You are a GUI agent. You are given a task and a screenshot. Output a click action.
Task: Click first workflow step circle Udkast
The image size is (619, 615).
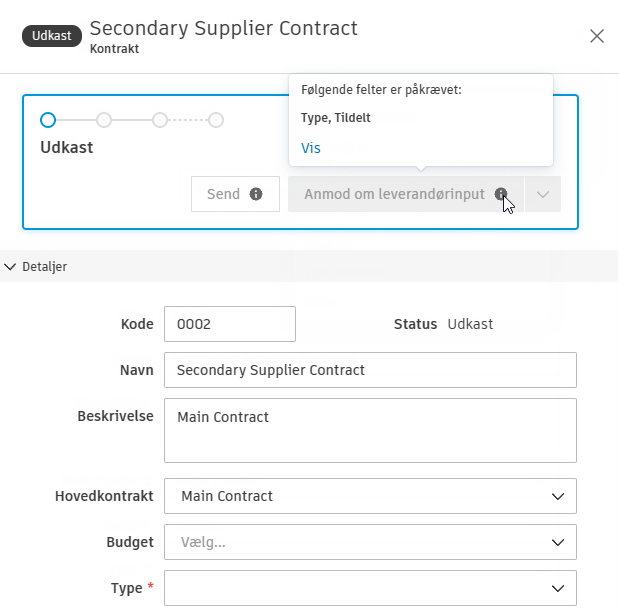pyautogui.click(x=48, y=120)
